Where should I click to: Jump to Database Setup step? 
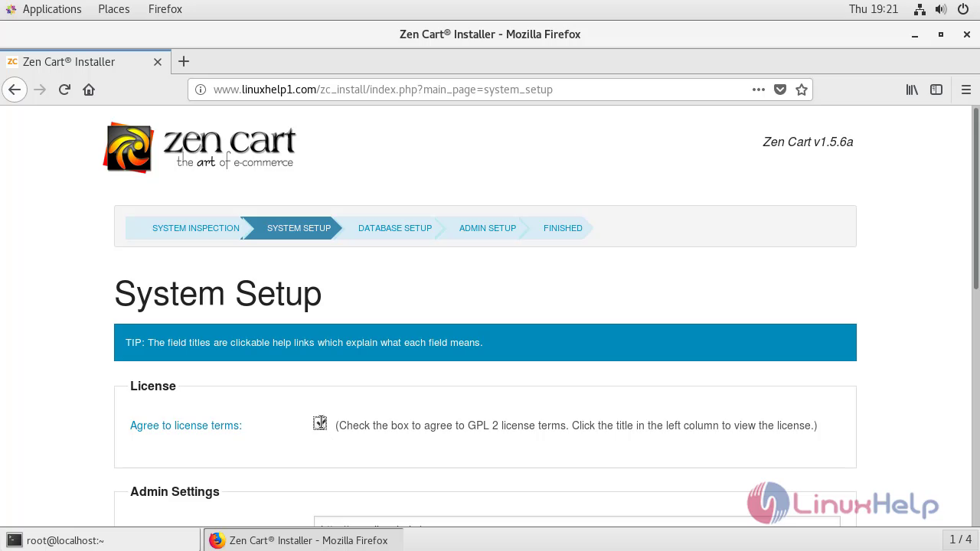tap(395, 228)
